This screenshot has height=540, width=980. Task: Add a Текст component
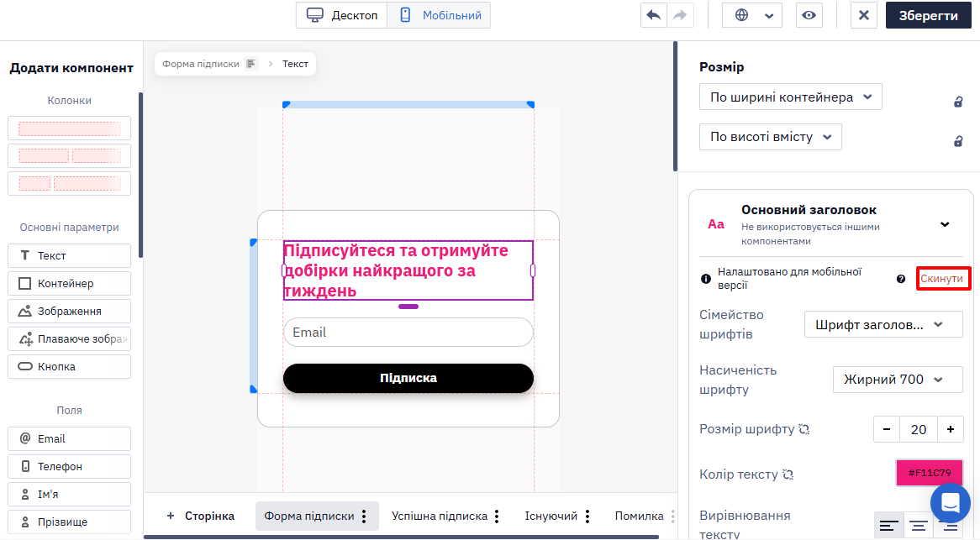70,255
